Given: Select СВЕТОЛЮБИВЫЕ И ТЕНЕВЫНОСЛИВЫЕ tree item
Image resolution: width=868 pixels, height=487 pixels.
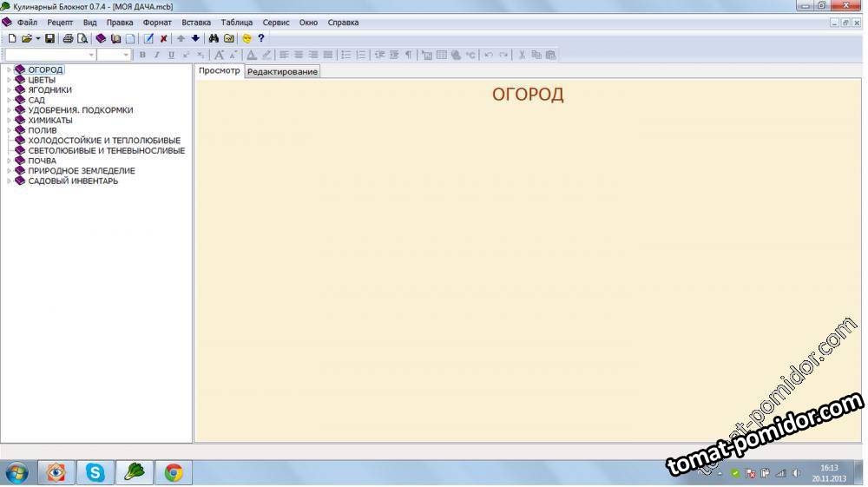Looking at the screenshot, I should point(106,150).
